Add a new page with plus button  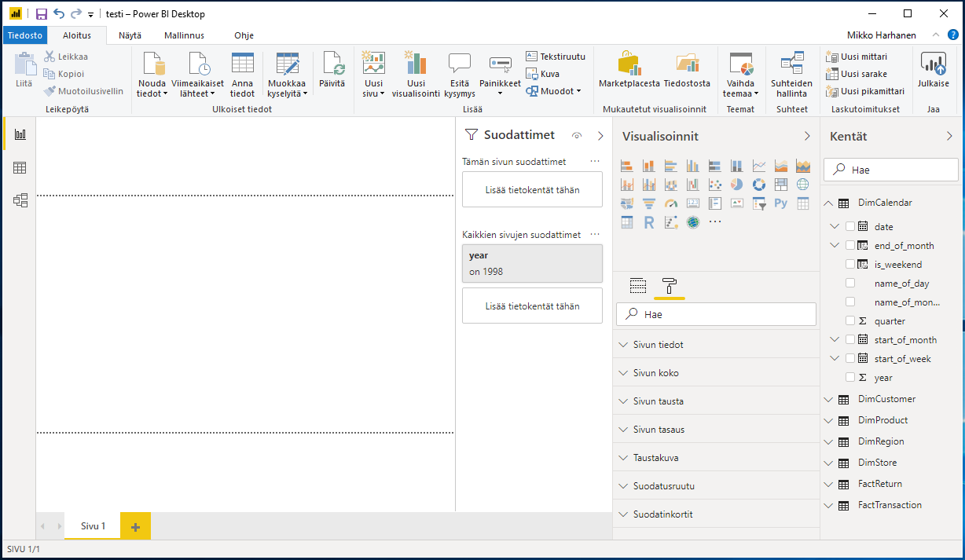[135, 526]
